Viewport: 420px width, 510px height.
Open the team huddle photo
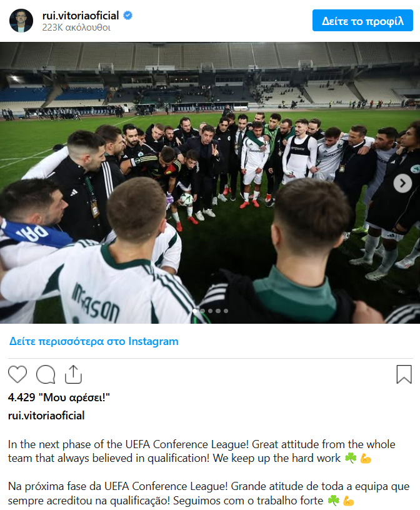point(210,182)
